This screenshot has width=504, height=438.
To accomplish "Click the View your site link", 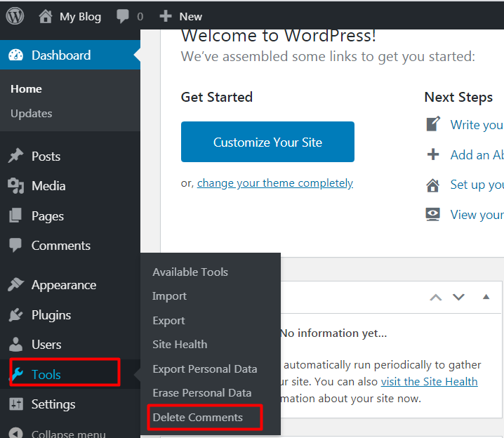I will point(477,215).
